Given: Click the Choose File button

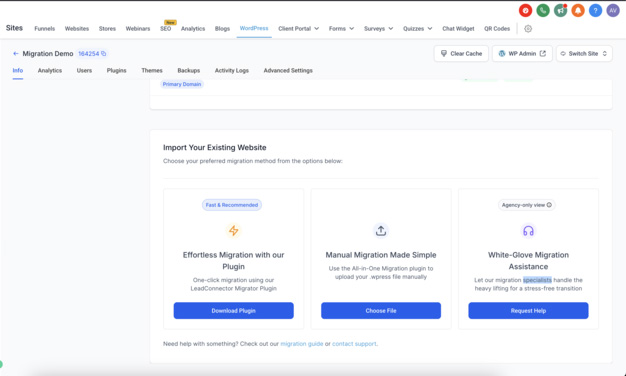Looking at the screenshot, I should (x=381, y=311).
